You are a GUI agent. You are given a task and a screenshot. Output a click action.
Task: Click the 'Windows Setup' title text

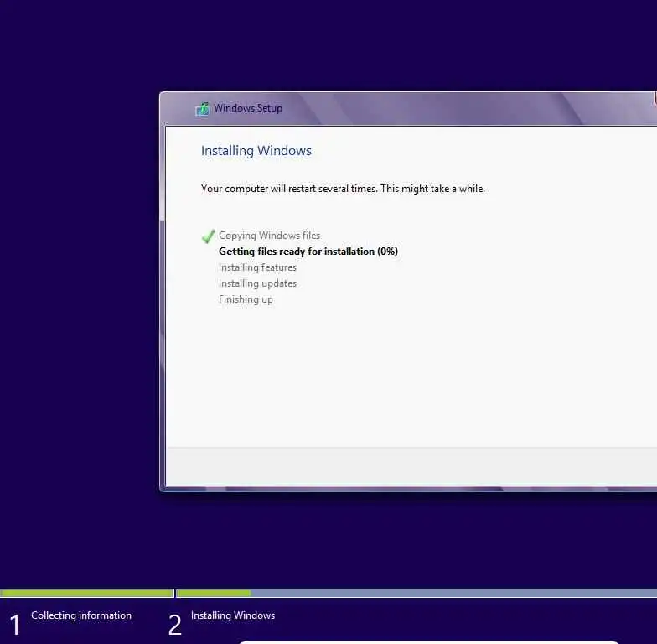[248, 108]
